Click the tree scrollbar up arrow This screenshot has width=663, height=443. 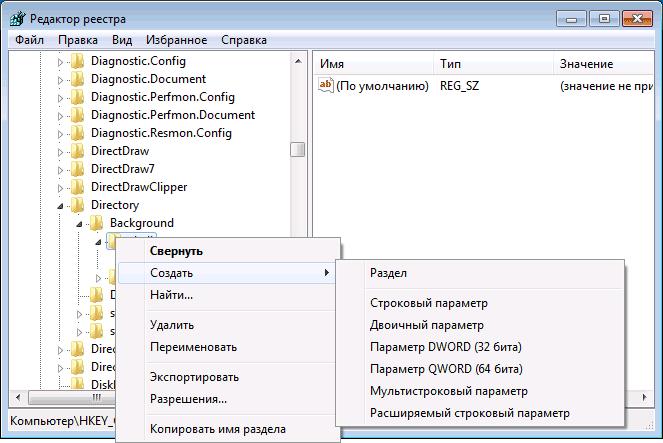coord(298,61)
